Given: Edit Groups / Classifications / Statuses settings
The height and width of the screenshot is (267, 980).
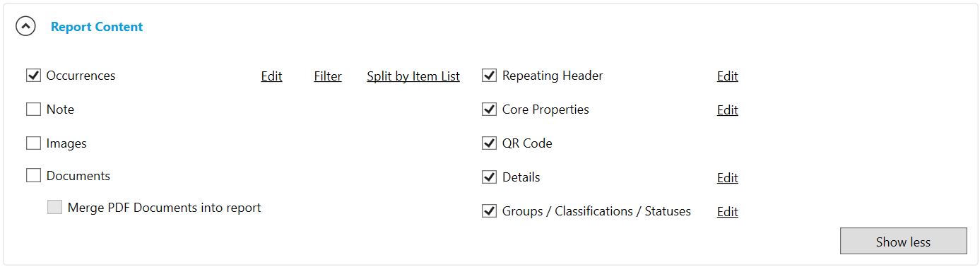Looking at the screenshot, I should coord(727,212).
